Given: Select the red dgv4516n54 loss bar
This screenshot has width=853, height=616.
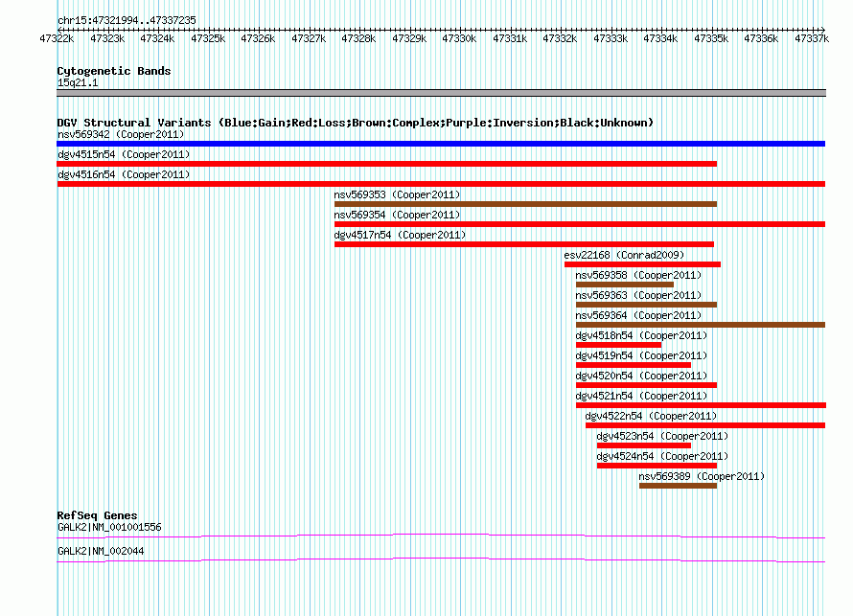Looking at the screenshot, I should point(441,184).
